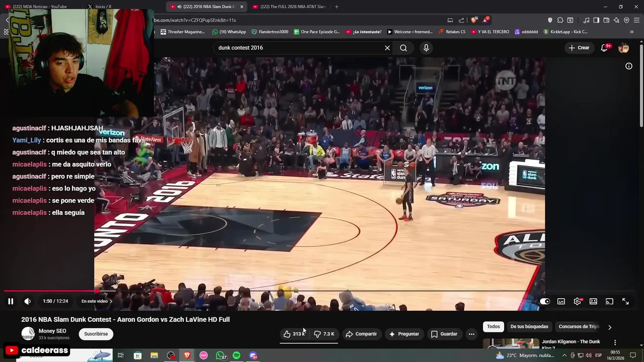Screen dimensions: 644x362
Task: Open Money SEO channel avatar
Action: point(28,334)
